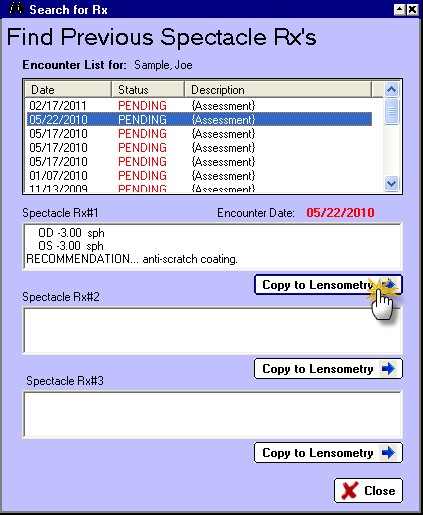
Task: Click inside the empty Spectacle Rx#2 box
Action: [x=212, y=330]
